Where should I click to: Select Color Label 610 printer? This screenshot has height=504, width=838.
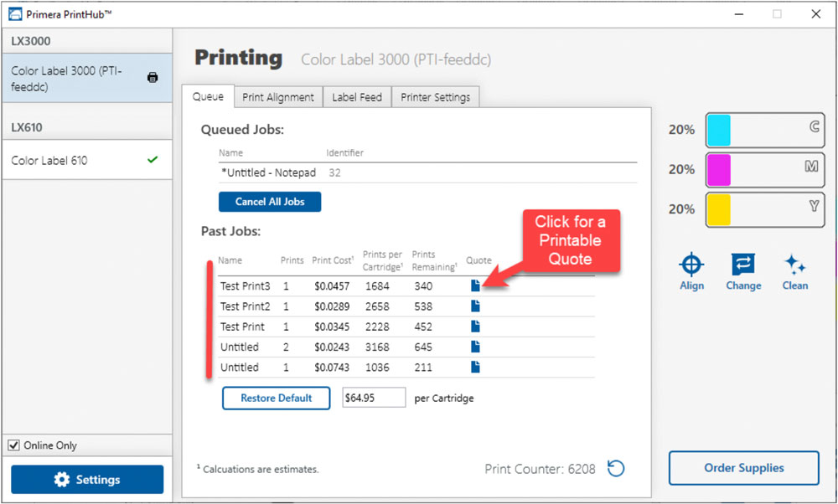pos(87,160)
